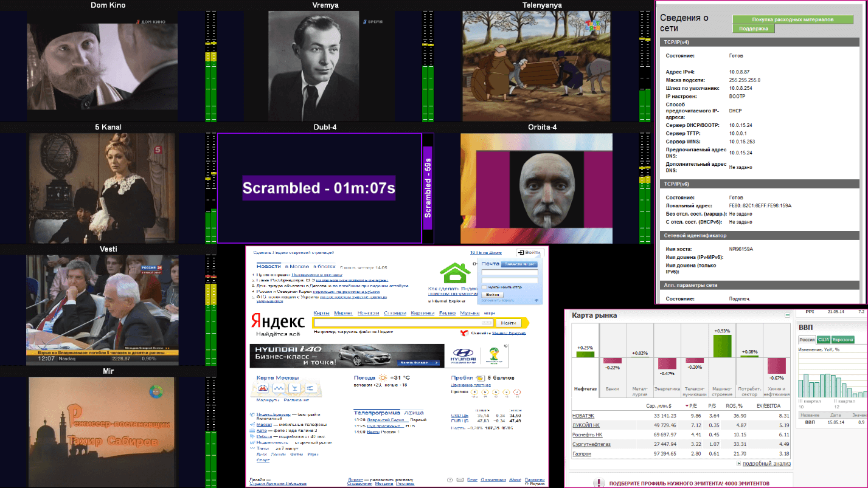The image size is (868, 488).
Task: Click the green house icon on Yandex page
Action: pyautogui.click(x=456, y=272)
